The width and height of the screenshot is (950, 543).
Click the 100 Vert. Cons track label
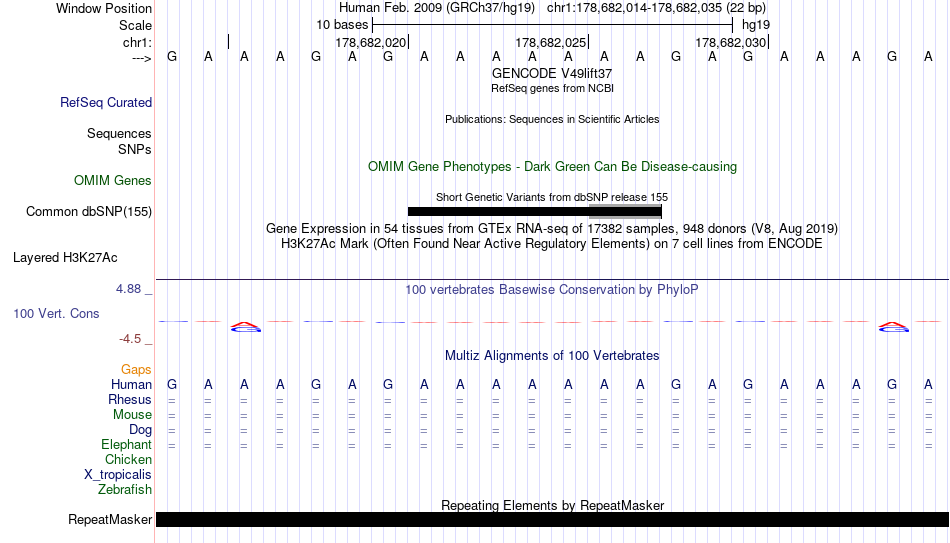(x=56, y=313)
